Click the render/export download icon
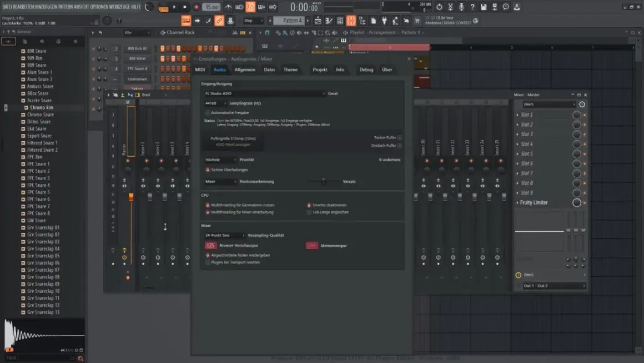Screen dimensions: 644x363 click(x=517, y=7)
